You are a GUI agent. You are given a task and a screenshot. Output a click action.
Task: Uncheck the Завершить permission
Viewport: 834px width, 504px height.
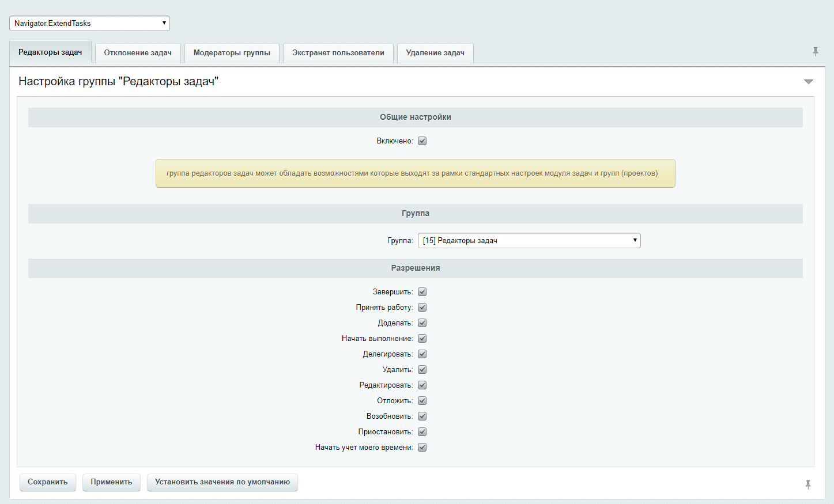[x=422, y=292]
